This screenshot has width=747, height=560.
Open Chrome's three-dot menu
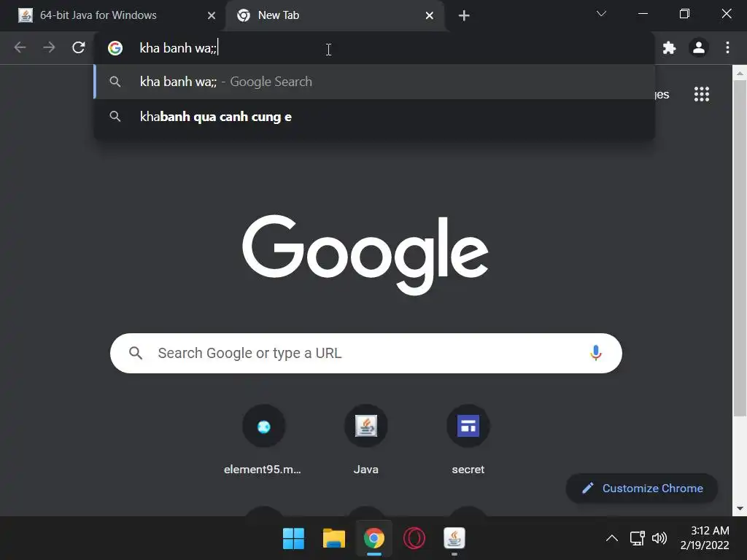(x=727, y=47)
